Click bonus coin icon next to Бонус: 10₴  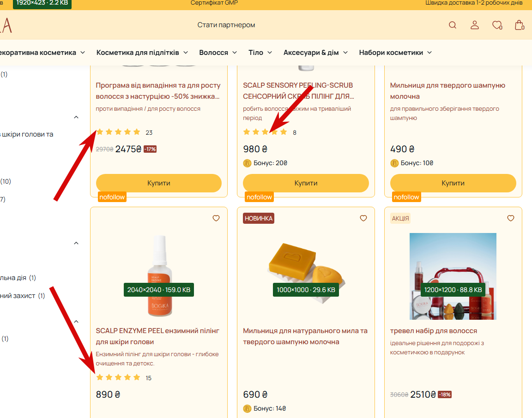[x=394, y=163]
